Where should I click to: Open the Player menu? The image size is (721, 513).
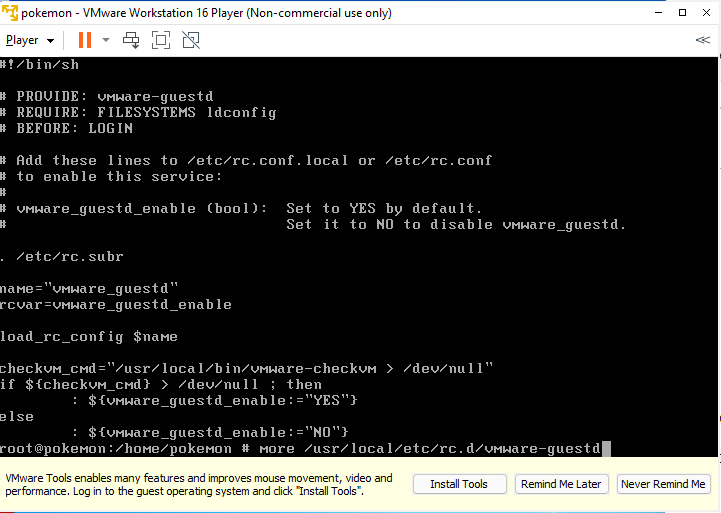[30, 40]
